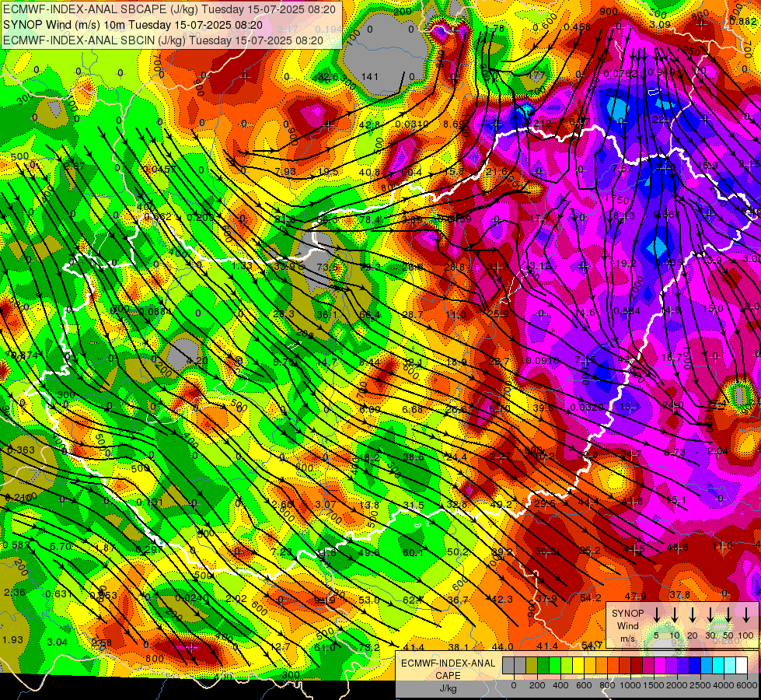
Task: Click the '0.0240' value on the map
Action: point(192,598)
